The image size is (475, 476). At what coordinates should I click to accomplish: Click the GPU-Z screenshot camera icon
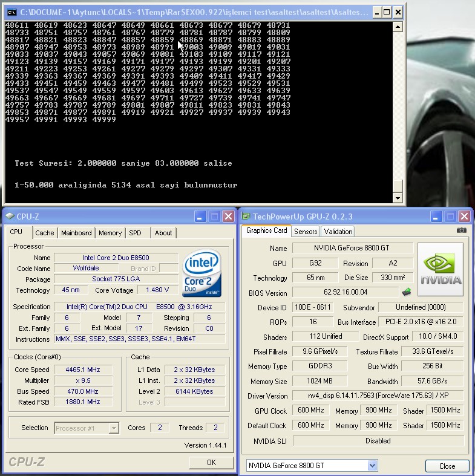tap(461, 230)
